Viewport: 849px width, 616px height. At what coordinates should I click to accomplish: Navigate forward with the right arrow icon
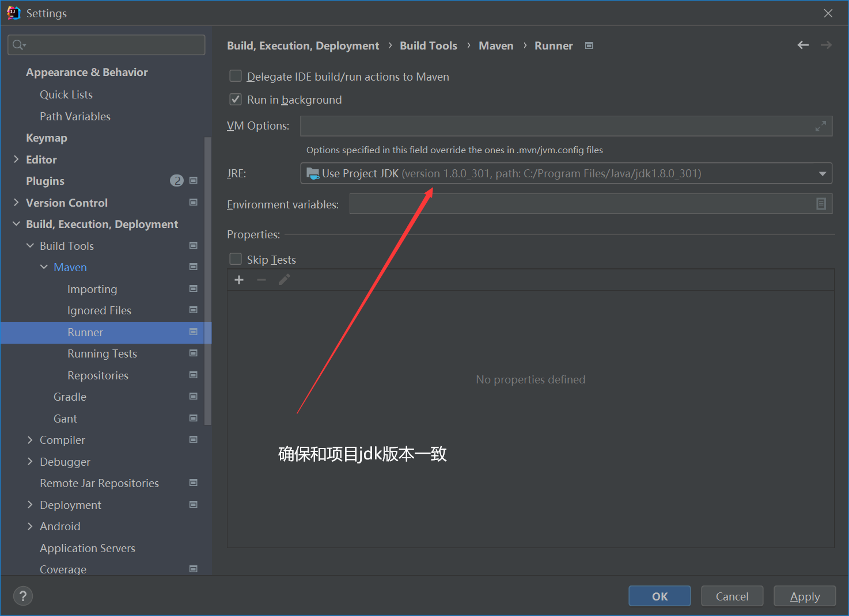[826, 45]
